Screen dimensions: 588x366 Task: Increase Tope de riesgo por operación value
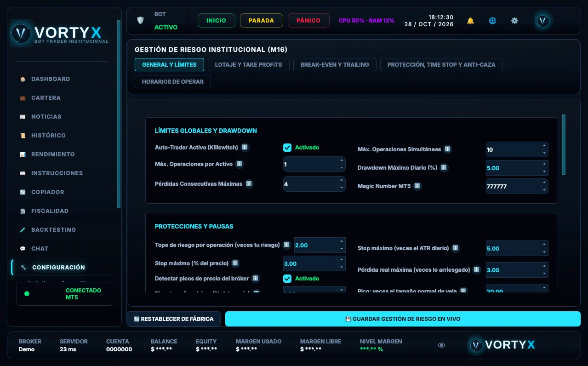click(341, 241)
